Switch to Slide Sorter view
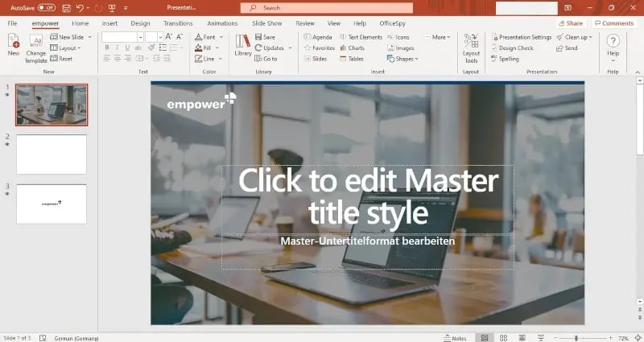 (503, 338)
